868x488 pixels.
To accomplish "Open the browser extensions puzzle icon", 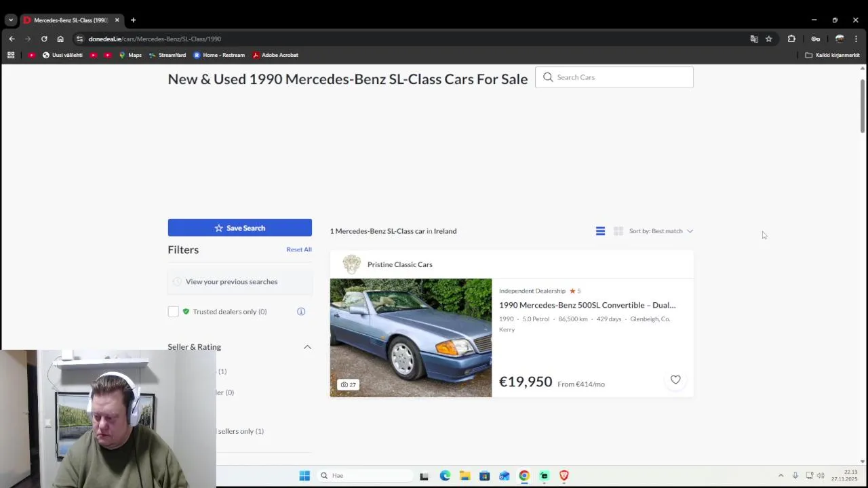I will point(791,39).
